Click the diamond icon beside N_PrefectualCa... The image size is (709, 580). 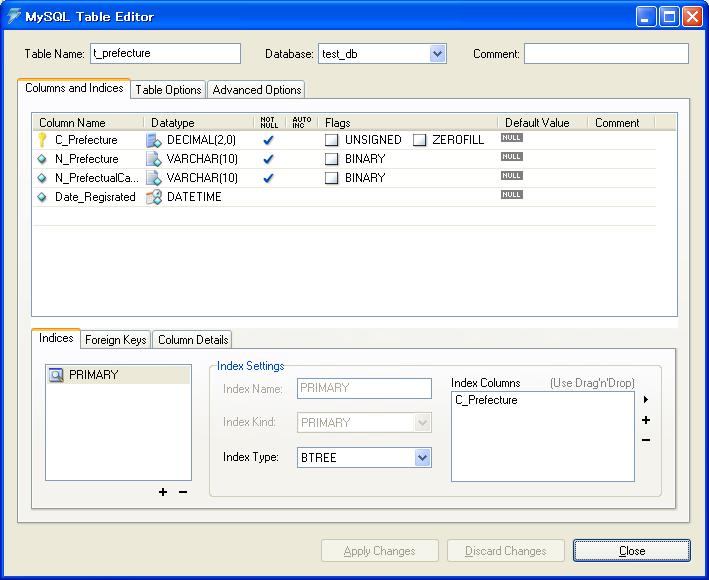coord(42,178)
